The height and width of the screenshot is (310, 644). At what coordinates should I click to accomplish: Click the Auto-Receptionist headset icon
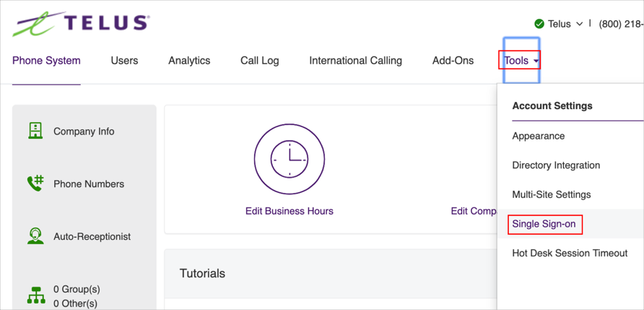[x=35, y=236]
